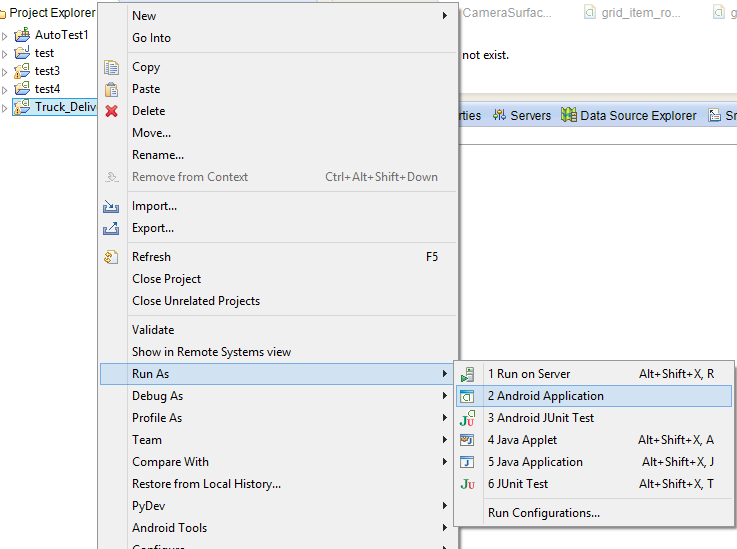The height and width of the screenshot is (549, 737).
Task: Open the Data Source Explorer tab
Action: [x=629, y=116]
